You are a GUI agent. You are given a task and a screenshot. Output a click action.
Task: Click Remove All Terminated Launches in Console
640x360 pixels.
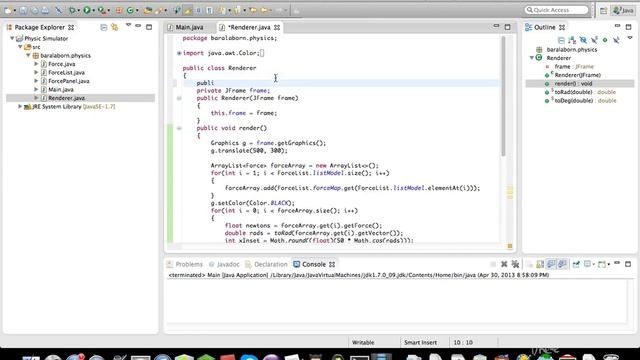coord(515,264)
